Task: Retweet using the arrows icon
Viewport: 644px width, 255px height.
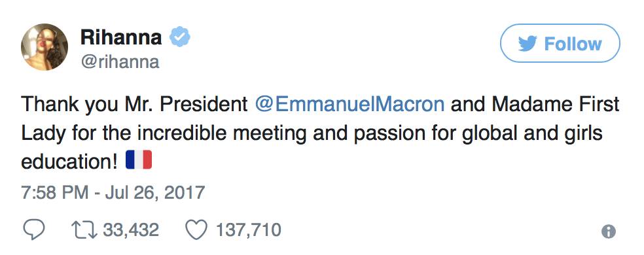Action: tap(84, 230)
